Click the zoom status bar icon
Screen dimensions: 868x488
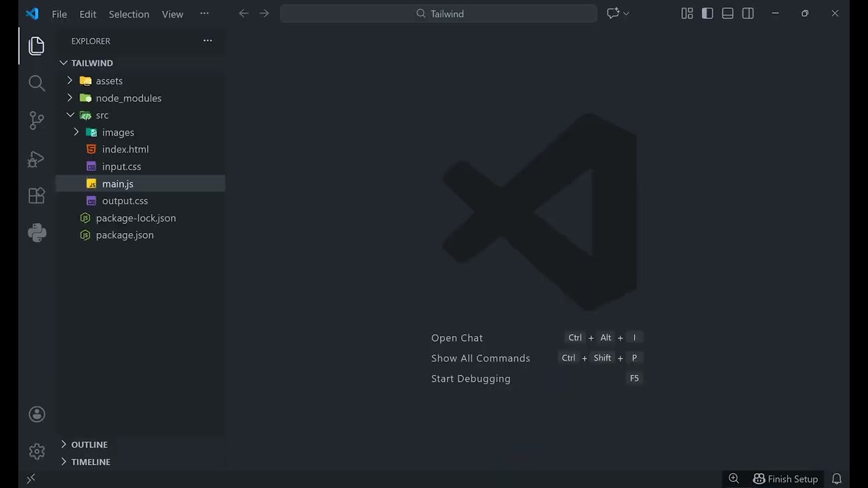pos(734,479)
